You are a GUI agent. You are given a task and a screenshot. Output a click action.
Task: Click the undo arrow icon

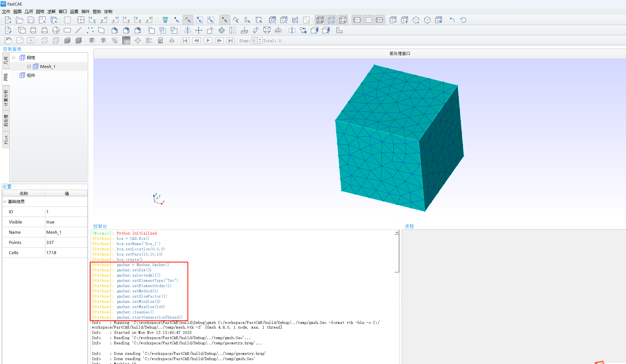tap(452, 20)
